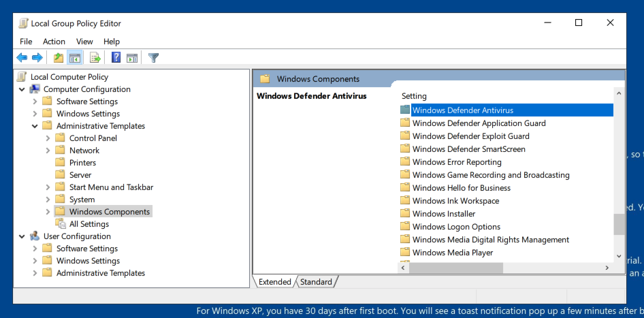Click the vertical scrollbar up arrow
Screen dimensions: 644x318
pos(619,94)
